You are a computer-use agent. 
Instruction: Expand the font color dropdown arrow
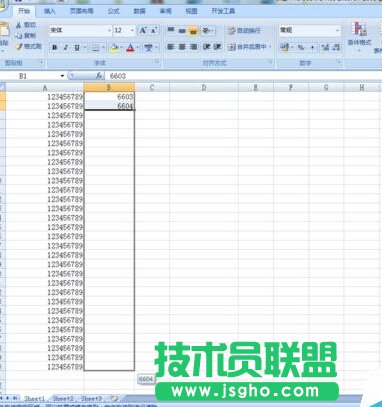coord(138,48)
